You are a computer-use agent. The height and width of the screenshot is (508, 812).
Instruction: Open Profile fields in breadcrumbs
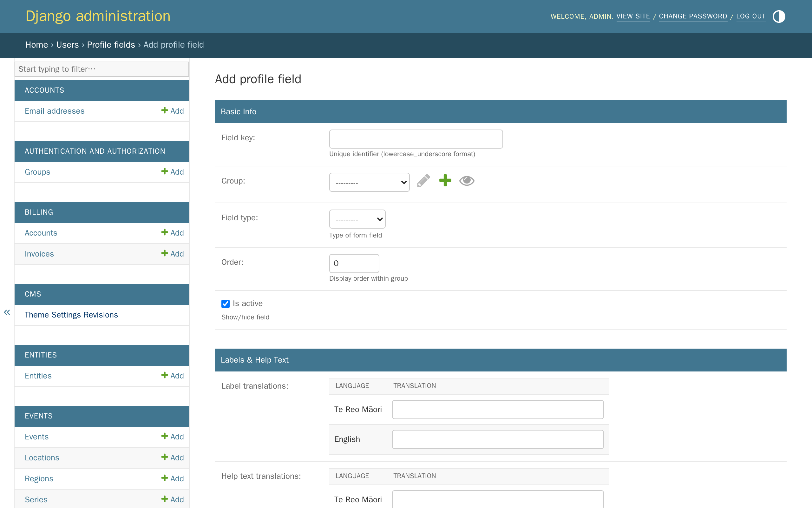111,45
